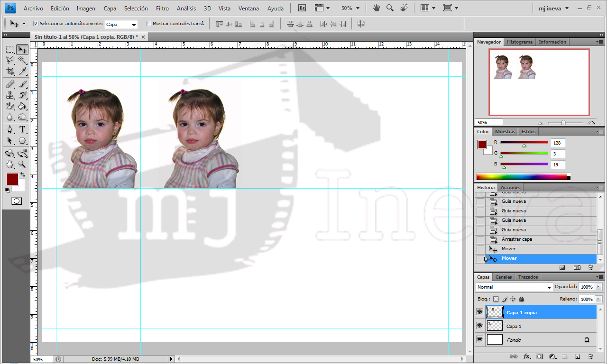607x364 pixels.
Task: Open the Filtro menu
Action: coord(162,9)
